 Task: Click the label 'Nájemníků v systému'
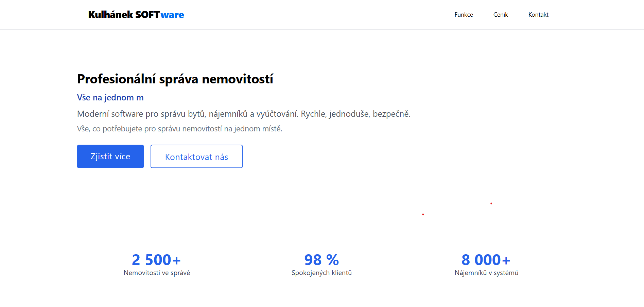coord(486,272)
